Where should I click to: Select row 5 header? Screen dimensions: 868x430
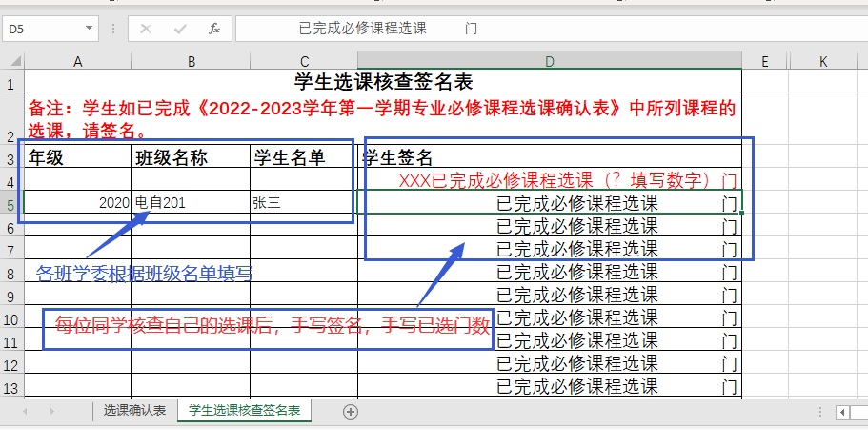(x=11, y=203)
